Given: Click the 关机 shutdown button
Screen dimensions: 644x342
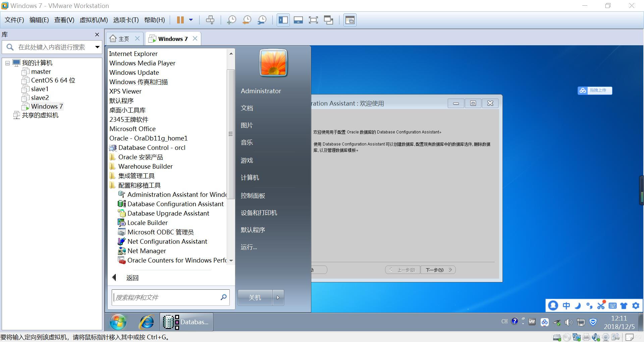Looking at the screenshot, I should pyautogui.click(x=255, y=298).
